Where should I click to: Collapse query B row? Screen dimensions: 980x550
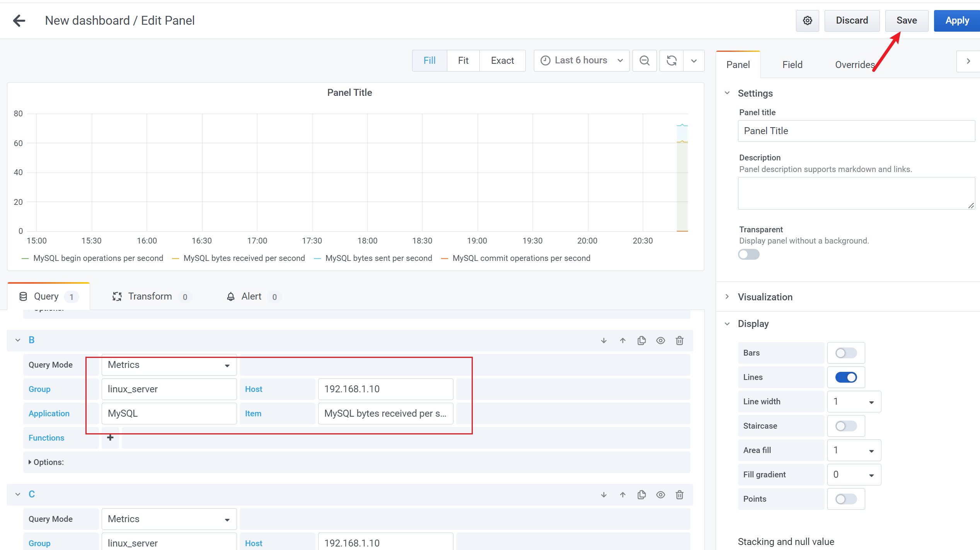click(18, 340)
